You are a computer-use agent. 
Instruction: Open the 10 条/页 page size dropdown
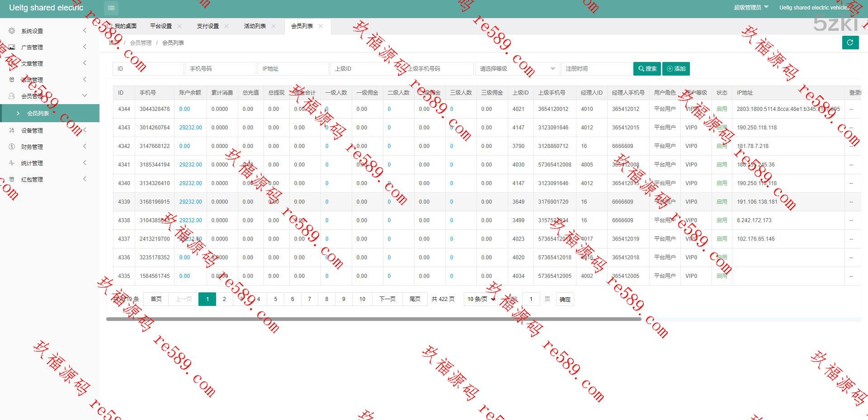(481, 299)
